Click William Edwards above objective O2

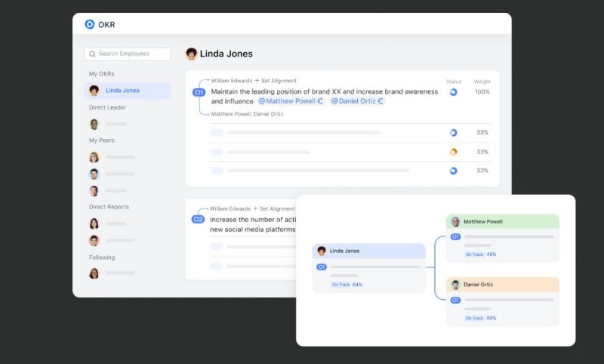tap(230, 208)
